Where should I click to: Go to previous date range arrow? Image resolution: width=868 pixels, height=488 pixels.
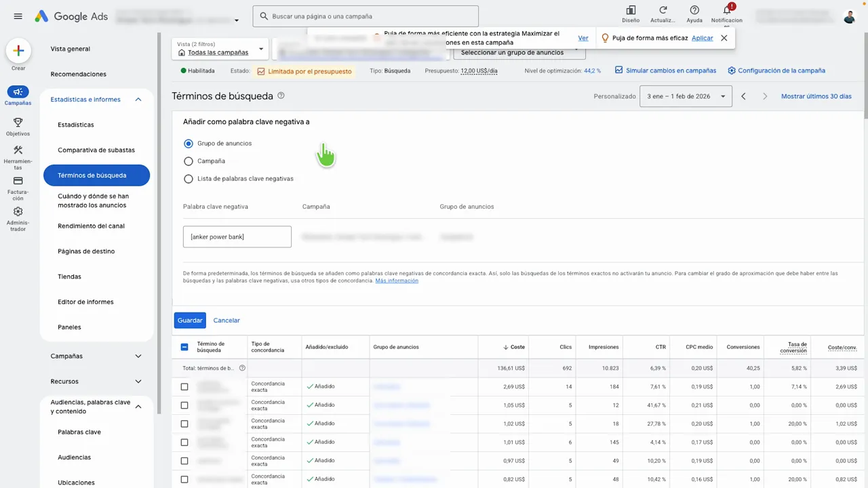tap(744, 96)
